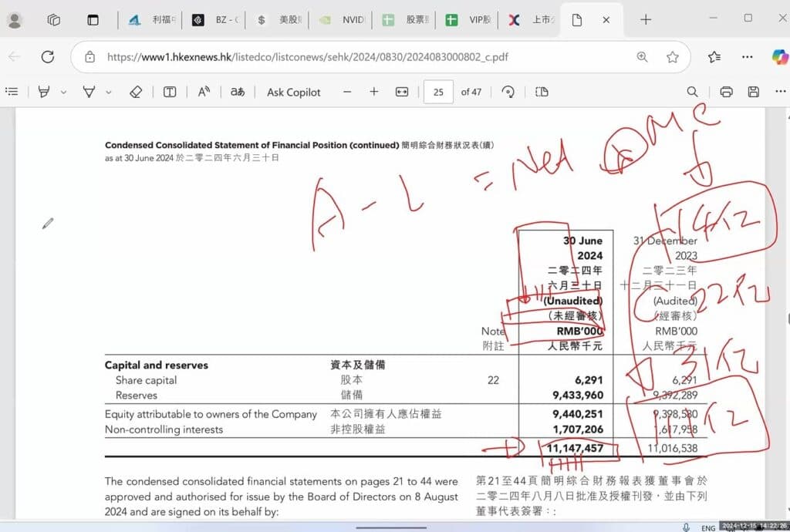The width and height of the screenshot is (790, 532).
Task: Rotate the PDF page
Action: (x=508, y=92)
